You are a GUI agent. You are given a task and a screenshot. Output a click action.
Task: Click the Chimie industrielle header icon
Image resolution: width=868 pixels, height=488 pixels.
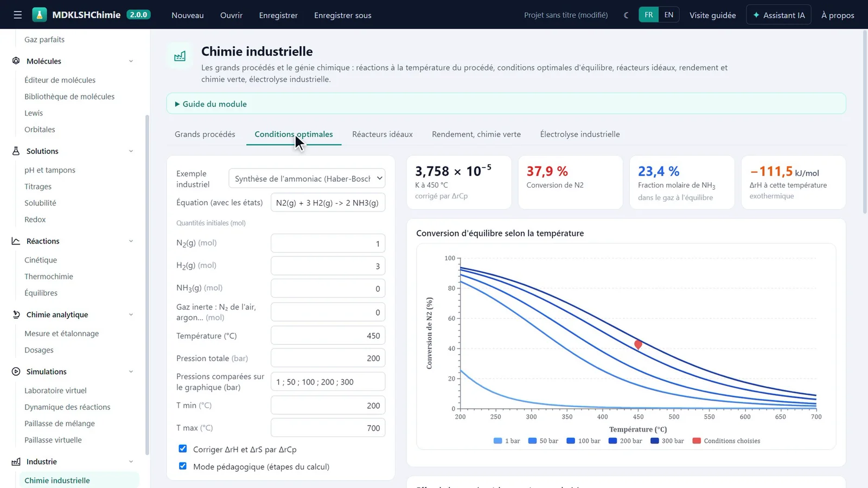click(180, 56)
